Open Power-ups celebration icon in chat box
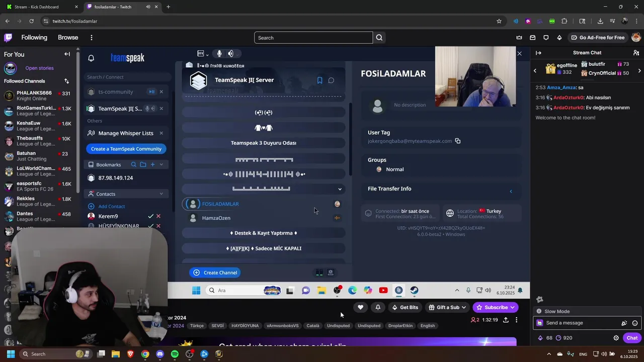This screenshot has height=362, width=644. 624,323
